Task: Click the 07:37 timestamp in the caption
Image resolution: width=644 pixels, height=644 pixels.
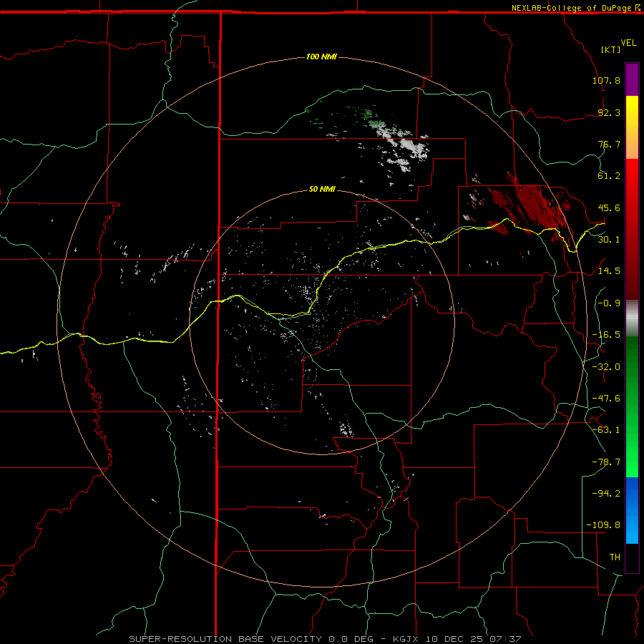Action: coord(506,639)
